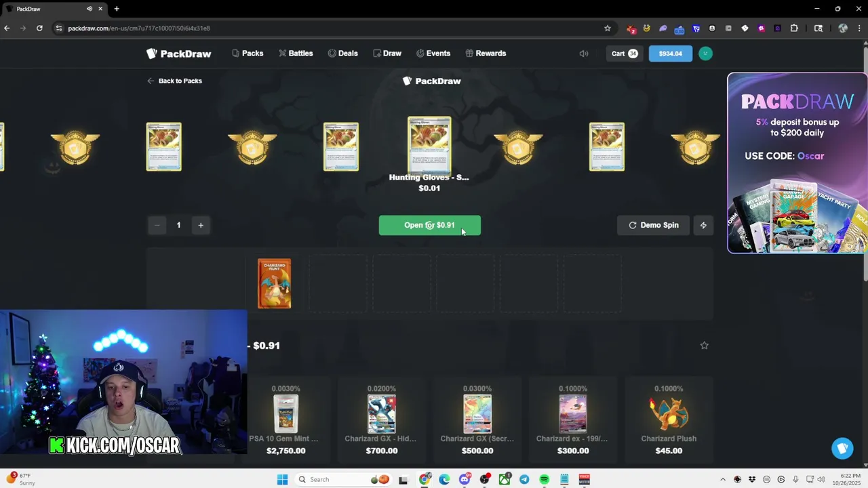Screen dimensions: 868x488
Task: Open the yellow smiley extension
Action: 647,28
